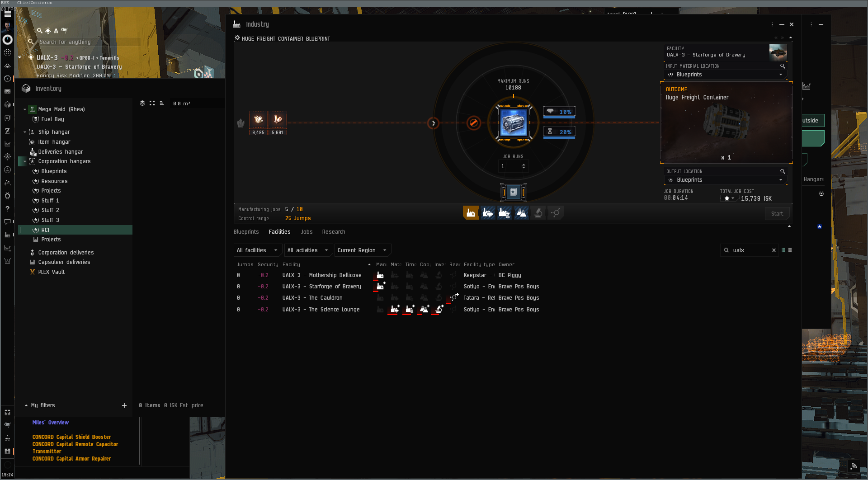Switch inventory to list view mode
868x480 pixels.
pos(161,104)
